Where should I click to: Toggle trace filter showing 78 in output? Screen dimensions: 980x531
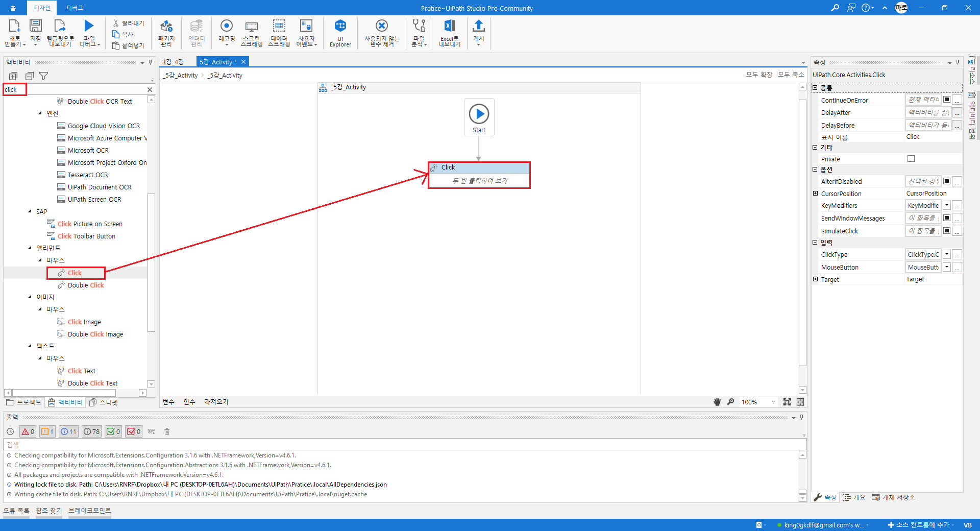point(91,431)
